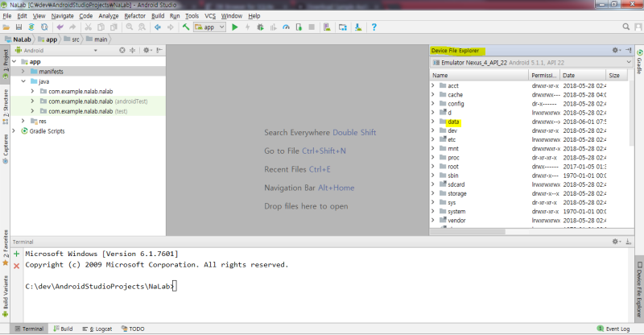The width and height of the screenshot is (644, 335).
Task: Collapse the app module node
Action: pos(14,62)
